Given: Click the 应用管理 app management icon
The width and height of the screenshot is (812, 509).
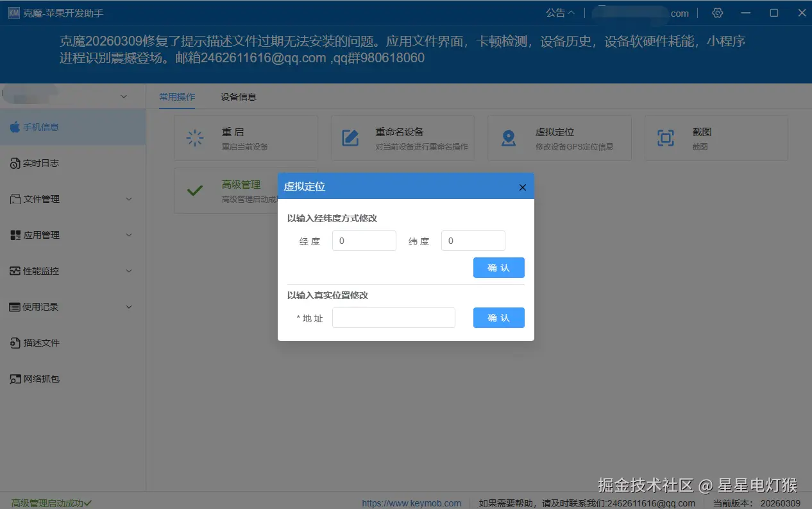Looking at the screenshot, I should point(16,235).
